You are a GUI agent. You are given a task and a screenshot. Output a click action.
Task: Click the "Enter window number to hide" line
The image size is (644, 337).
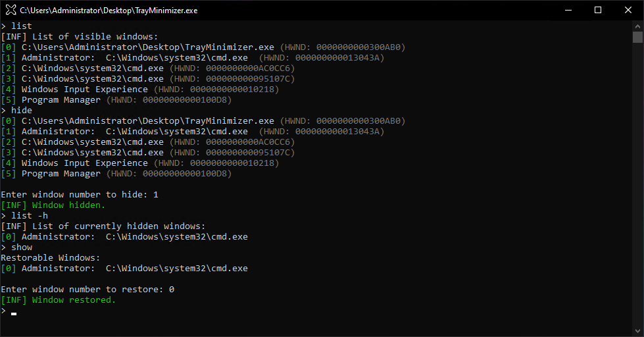[79, 195]
